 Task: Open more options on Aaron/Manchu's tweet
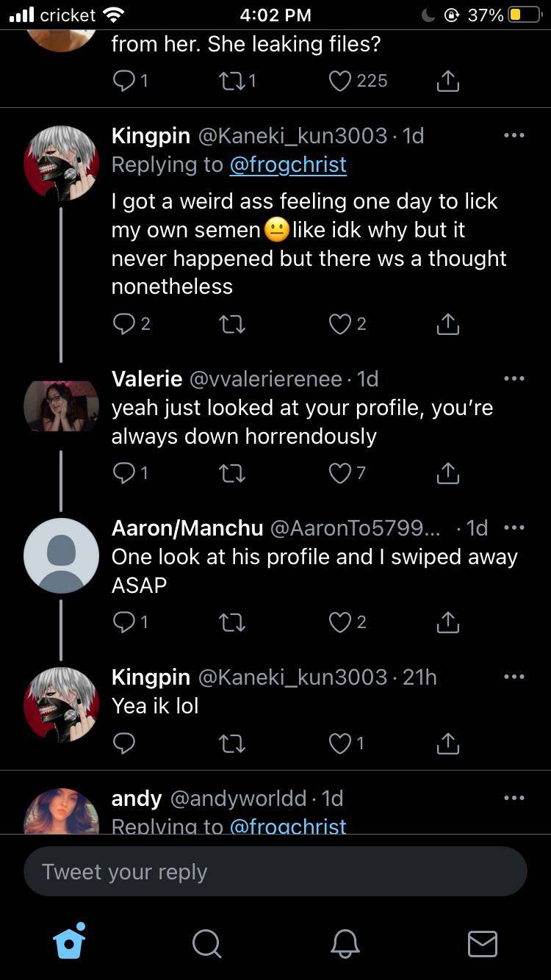click(x=514, y=528)
